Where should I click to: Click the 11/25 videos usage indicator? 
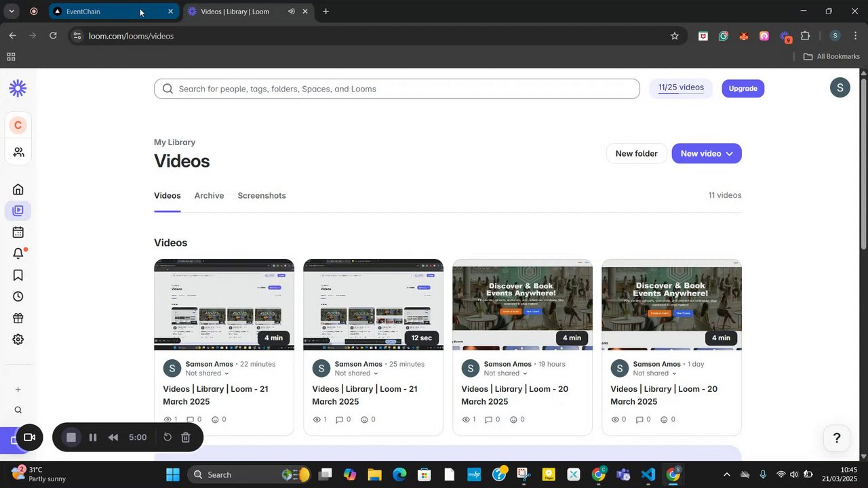coord(681,88)
